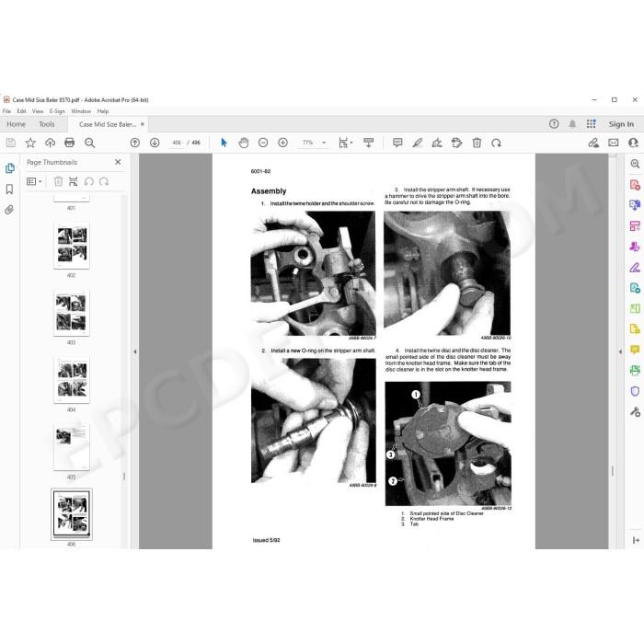The width and height of the screenshot is (644, 644).
Task: Close the Case Mid Size Baler tab
Action: point(143,123)
